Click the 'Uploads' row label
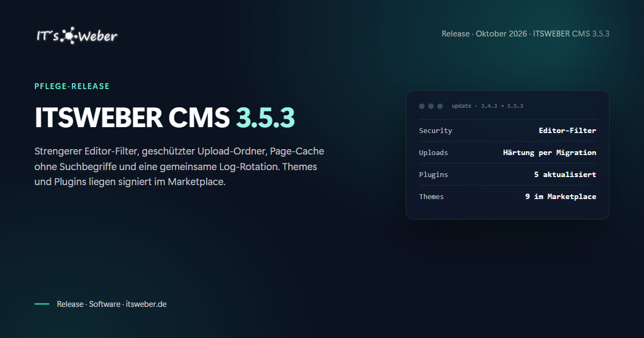Image resolution: width=644 pixels, height=338 pixels. point(433,152)
